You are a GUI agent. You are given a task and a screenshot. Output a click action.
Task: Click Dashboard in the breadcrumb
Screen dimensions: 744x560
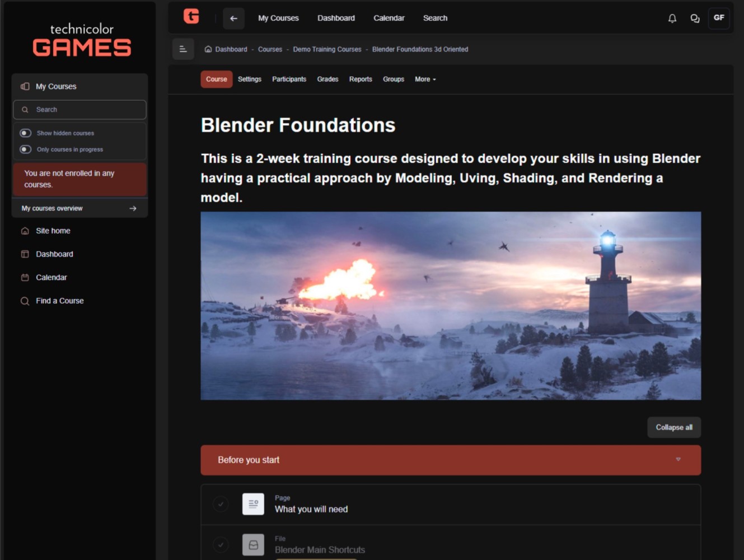pos(231,49)
